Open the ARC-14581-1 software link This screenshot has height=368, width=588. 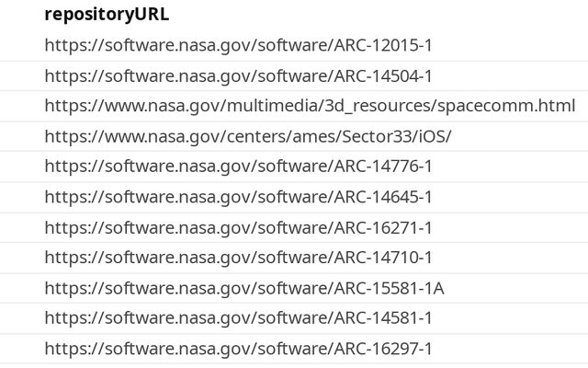(x=238, y=318)
